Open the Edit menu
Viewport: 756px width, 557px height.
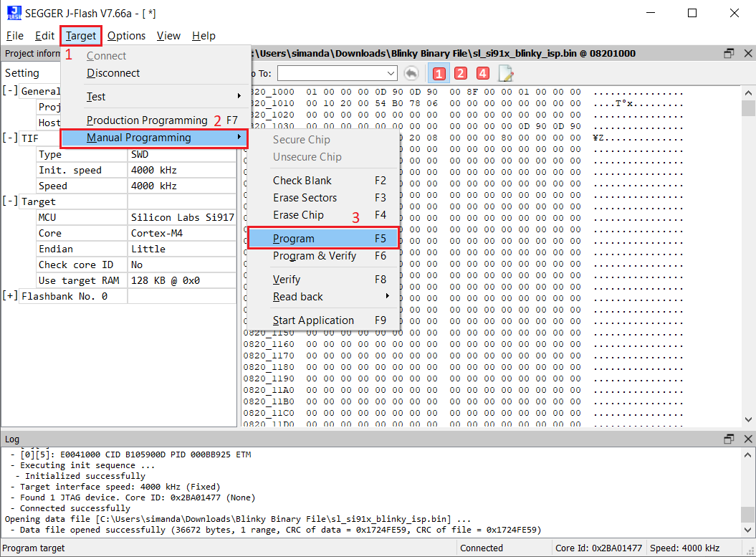(44, 36)
